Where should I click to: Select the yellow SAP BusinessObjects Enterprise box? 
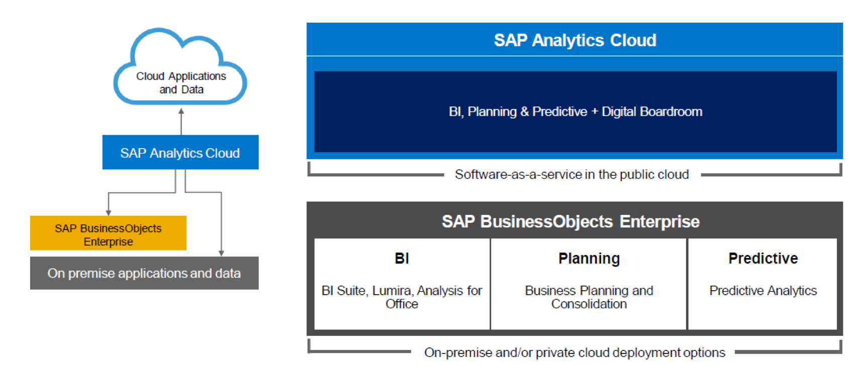[108, 234]
